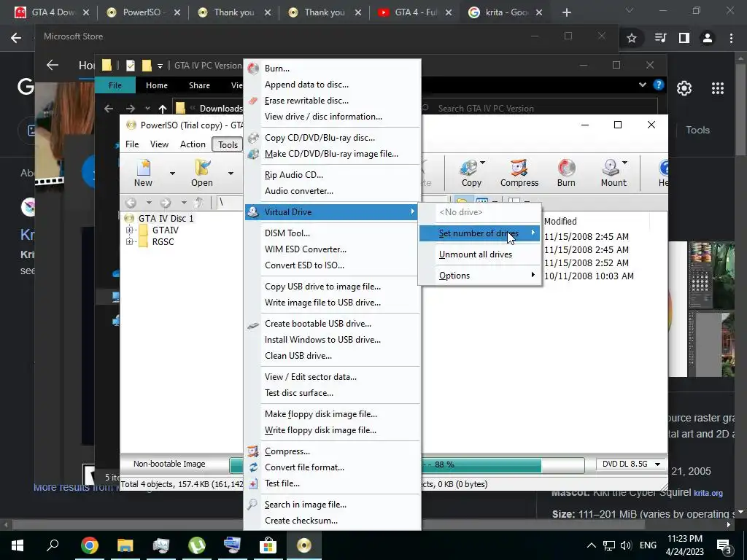Select View / Edit sector data...
The image size is (747, 560).
[333, 377]
